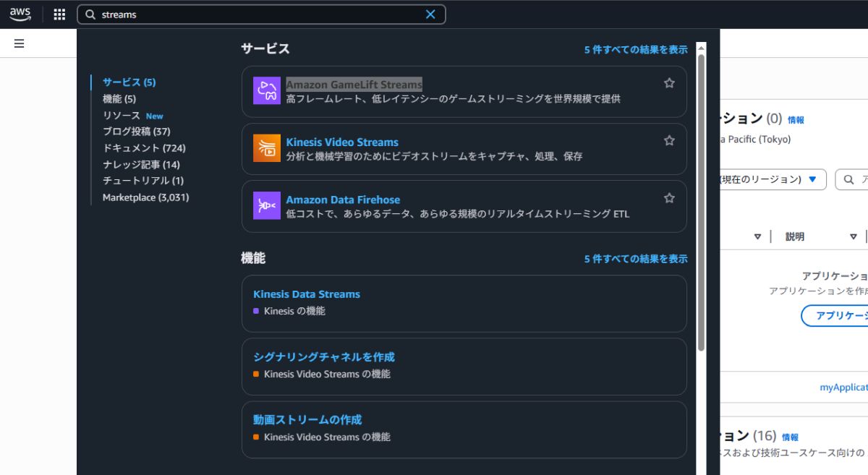Click the 情報 link beside (16)

[790, 437]
